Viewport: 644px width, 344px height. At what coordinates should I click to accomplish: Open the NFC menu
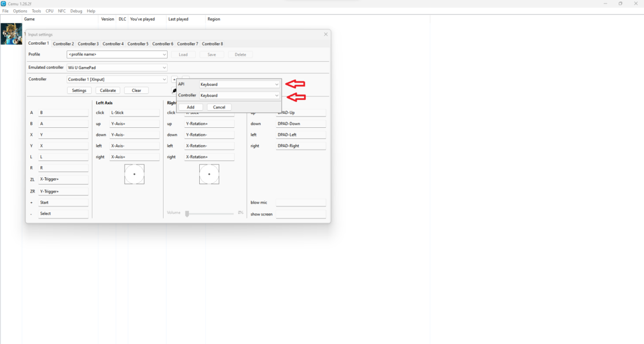(x=61, y=11)
